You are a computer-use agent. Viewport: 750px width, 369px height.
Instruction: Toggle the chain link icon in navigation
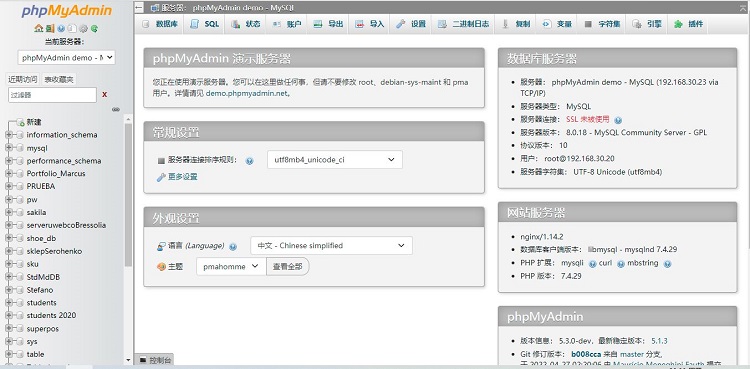click(116, 110)
